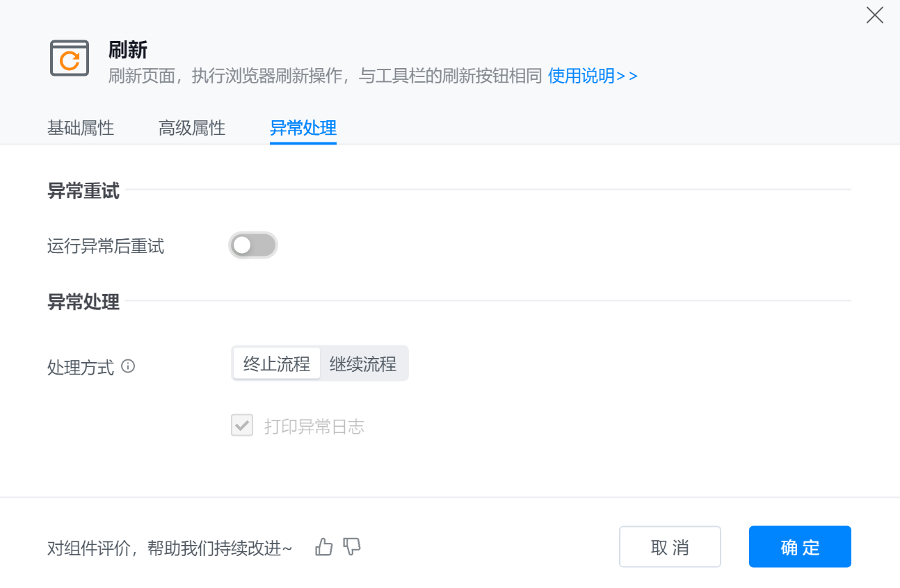Click the orange refresh component icon
The width and height of the screenshot is (900, 588).
(x=70, y=58)
